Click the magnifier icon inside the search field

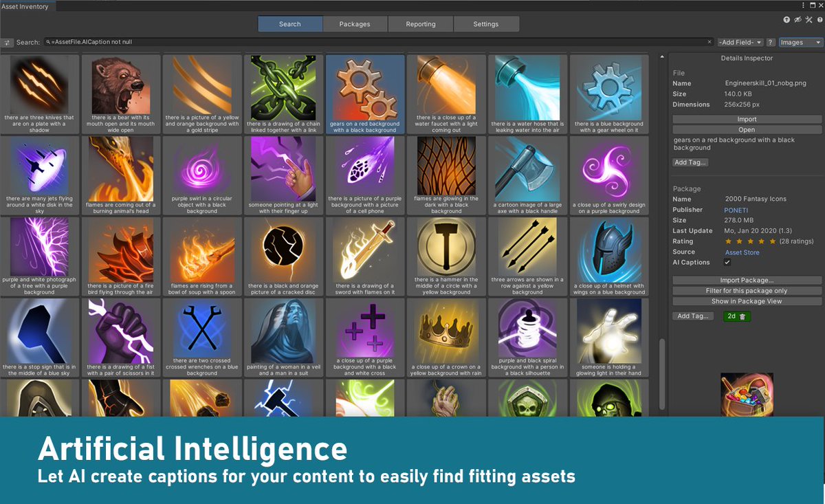pyautogui.click(x=48, y=42)
